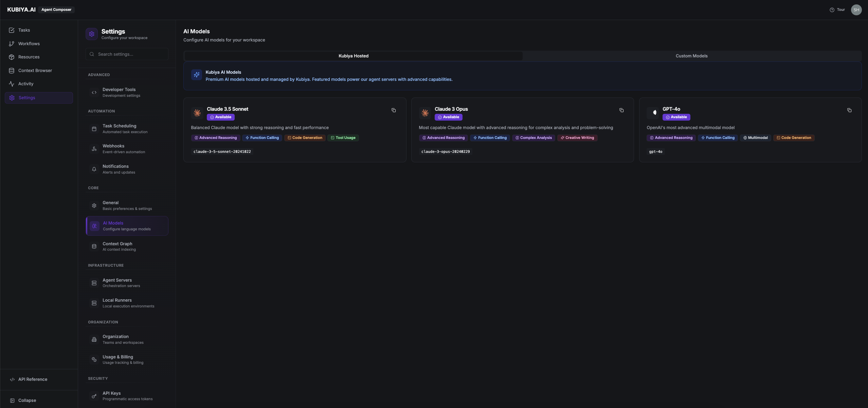Click the Activity pulse icon
The width and height of the screenshot is (868, 408).
pos(12,84)
